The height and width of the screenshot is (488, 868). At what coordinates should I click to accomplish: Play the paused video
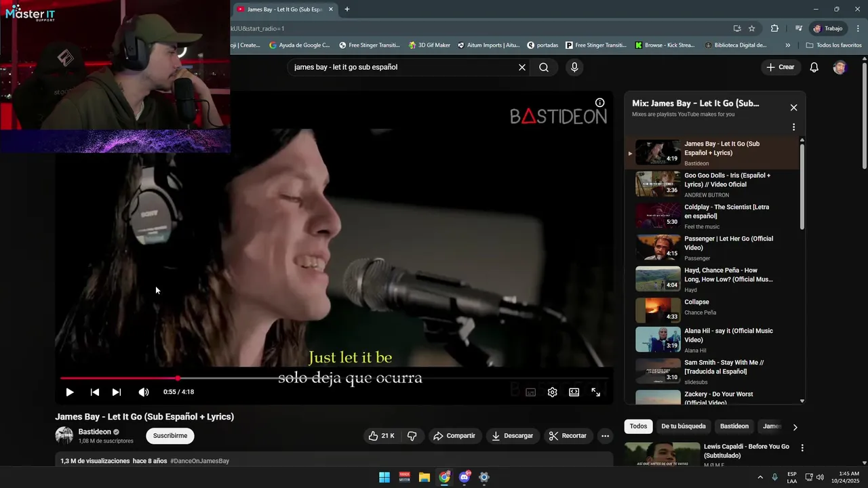pos(69,392)
